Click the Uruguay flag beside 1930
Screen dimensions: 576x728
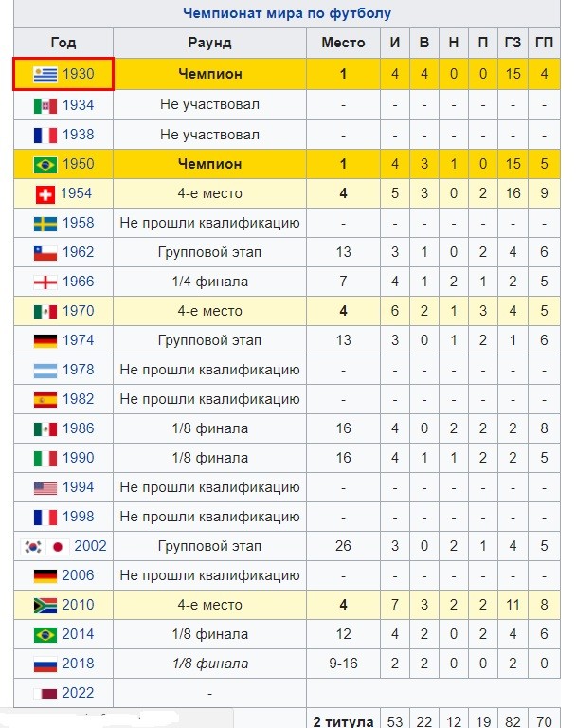tap(45, 74)
